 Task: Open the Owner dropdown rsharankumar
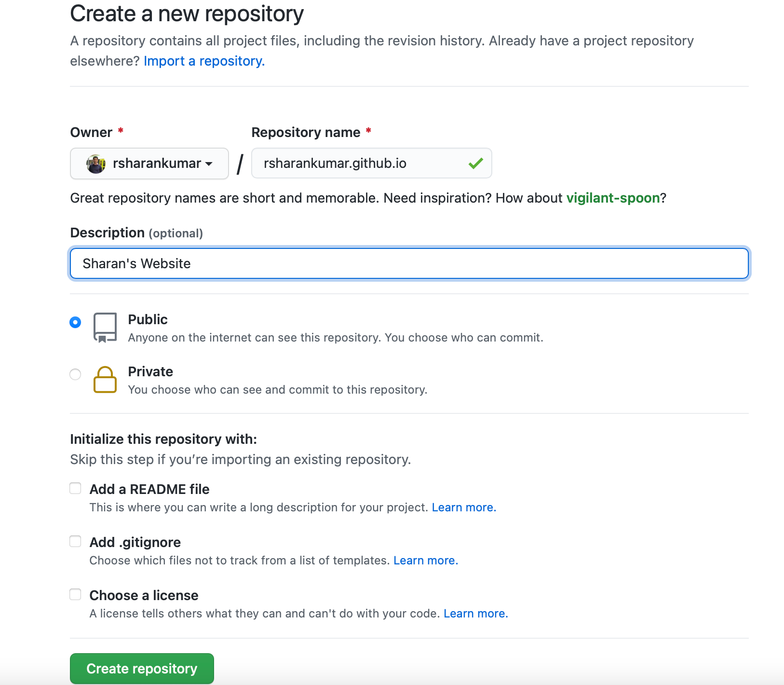point(149,164)
